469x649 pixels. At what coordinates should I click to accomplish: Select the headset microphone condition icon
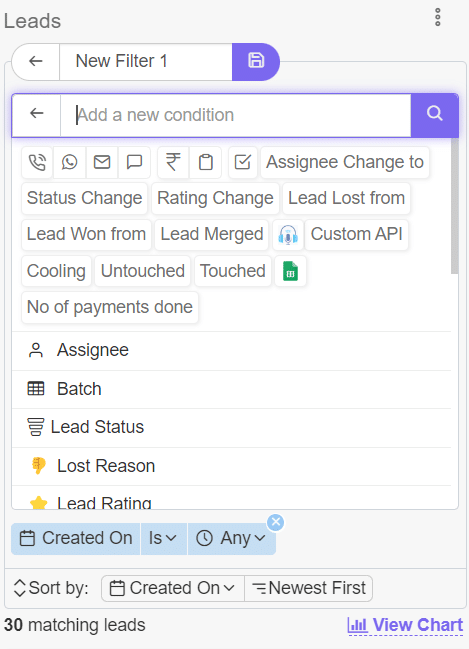tap(288, 235)
